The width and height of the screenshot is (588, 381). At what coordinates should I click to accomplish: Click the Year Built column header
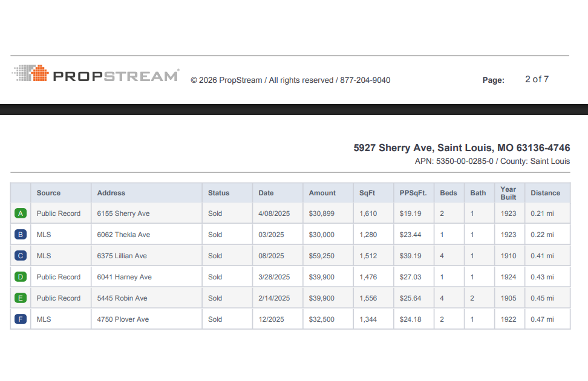[x=508, y=193]
